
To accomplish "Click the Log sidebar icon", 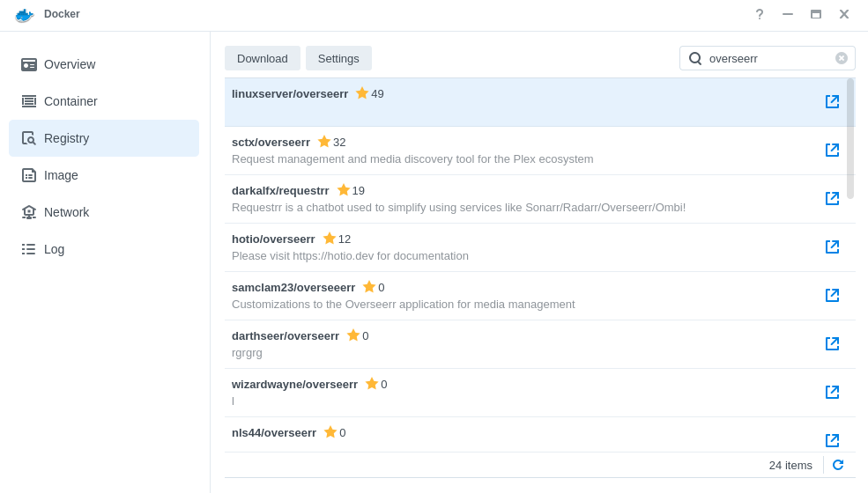I will pos(29,249).
